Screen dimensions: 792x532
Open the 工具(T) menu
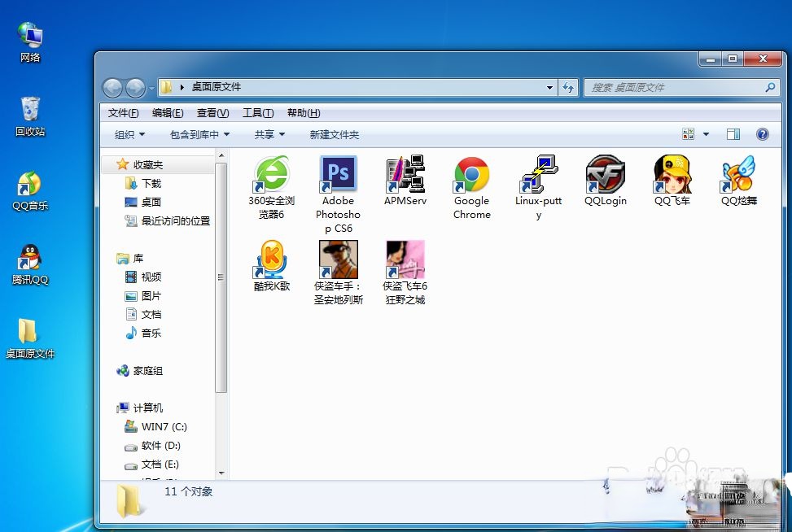coord(257,113)
